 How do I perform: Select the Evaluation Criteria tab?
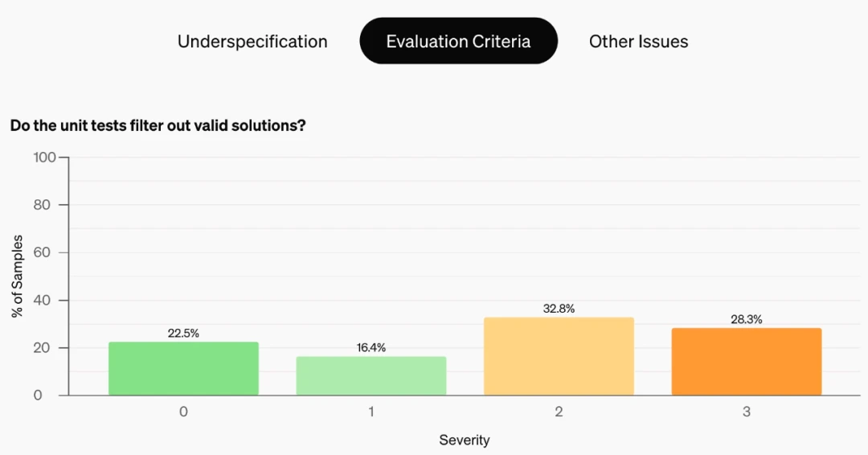point(458,41)
